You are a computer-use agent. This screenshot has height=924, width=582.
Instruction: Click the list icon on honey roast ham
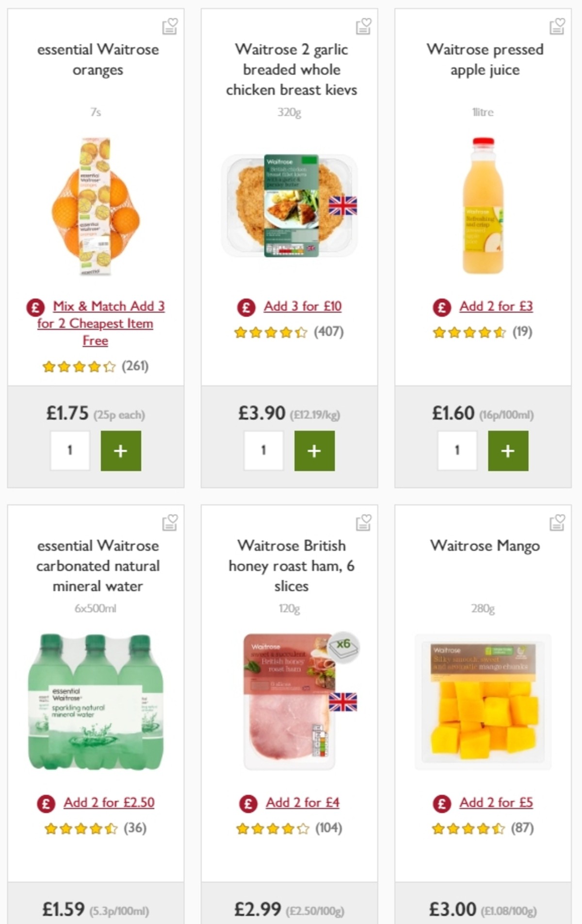click(x=363, y=524)
